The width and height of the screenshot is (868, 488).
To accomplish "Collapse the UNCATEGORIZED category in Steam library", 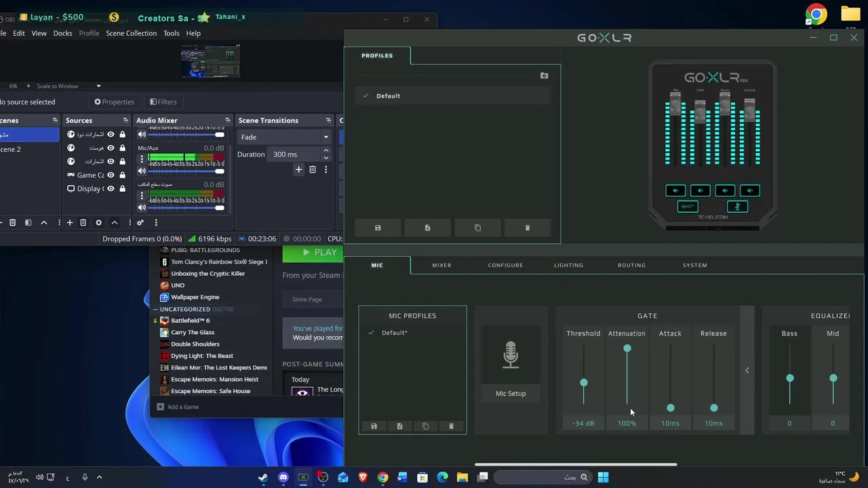I will click(155, 309).
